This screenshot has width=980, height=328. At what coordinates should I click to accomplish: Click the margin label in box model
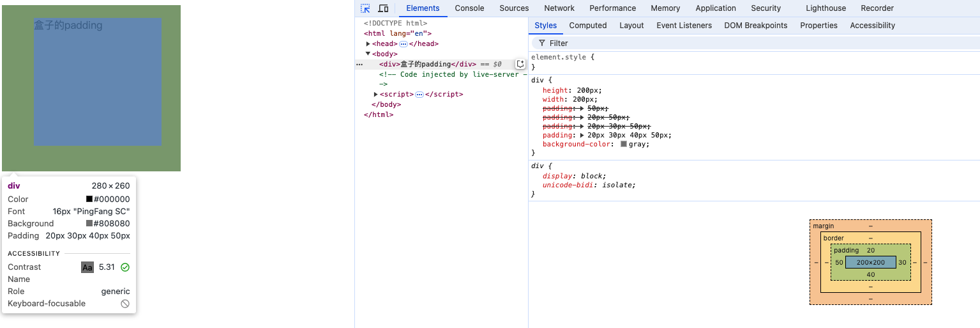(823, 226)
